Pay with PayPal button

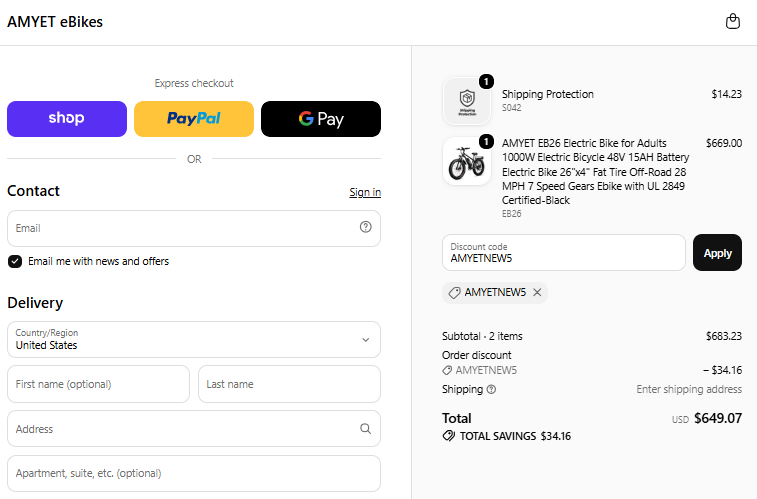click(x=194, y=119)
